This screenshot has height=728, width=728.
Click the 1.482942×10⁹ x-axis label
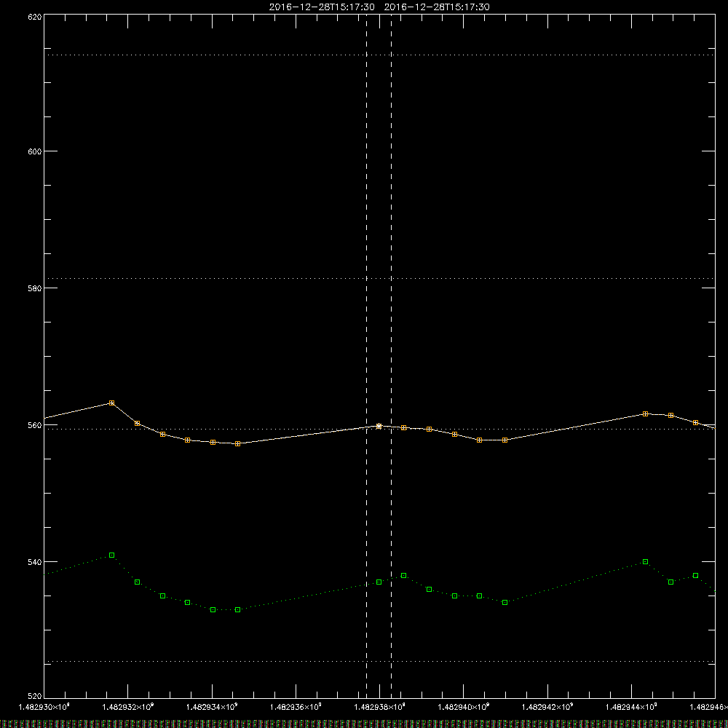(x=547, y=707)
